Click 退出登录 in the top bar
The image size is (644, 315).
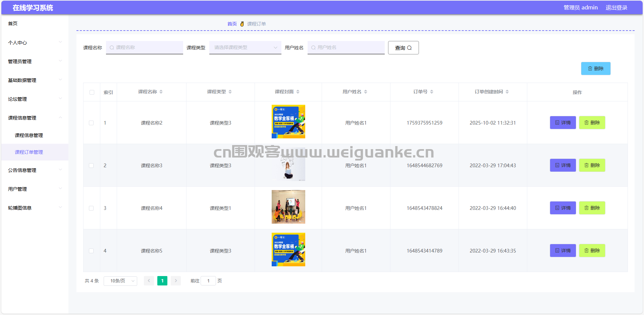616,7
